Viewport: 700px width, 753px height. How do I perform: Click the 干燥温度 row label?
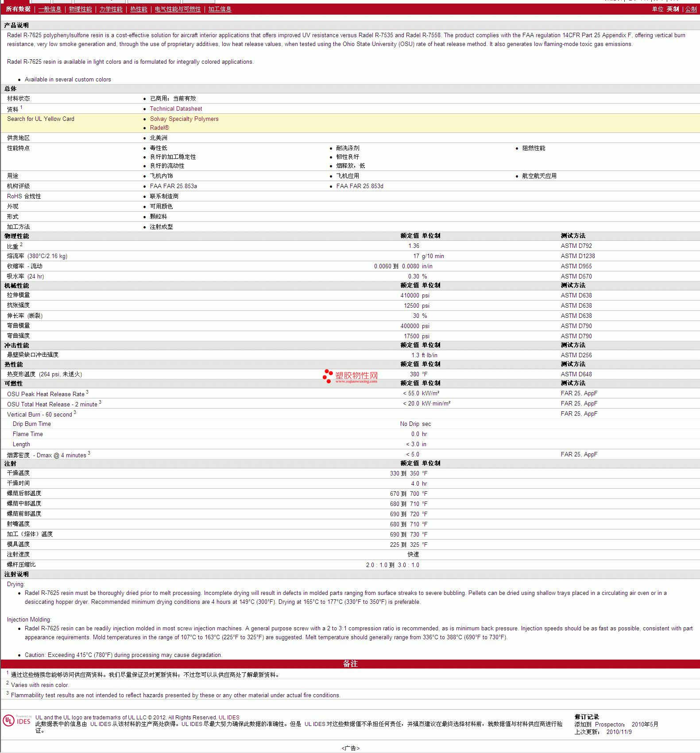18,473
